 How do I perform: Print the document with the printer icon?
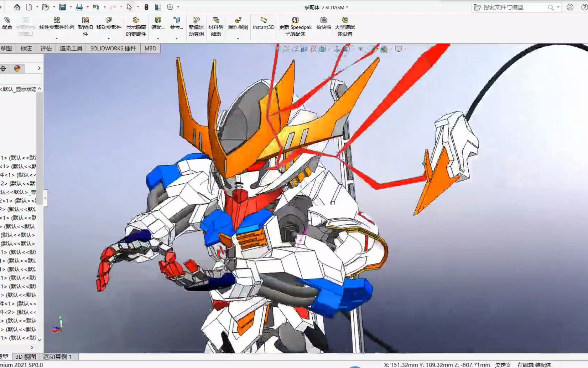coord(79,7)
